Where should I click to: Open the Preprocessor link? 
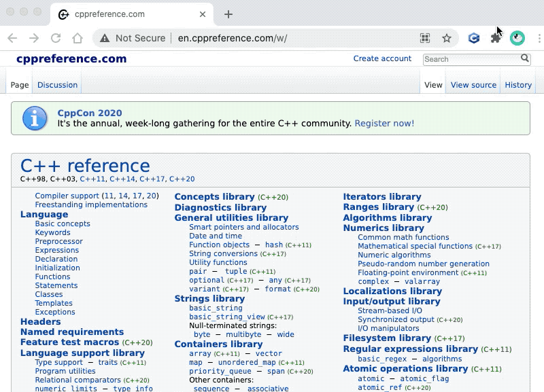coord(59,241)
